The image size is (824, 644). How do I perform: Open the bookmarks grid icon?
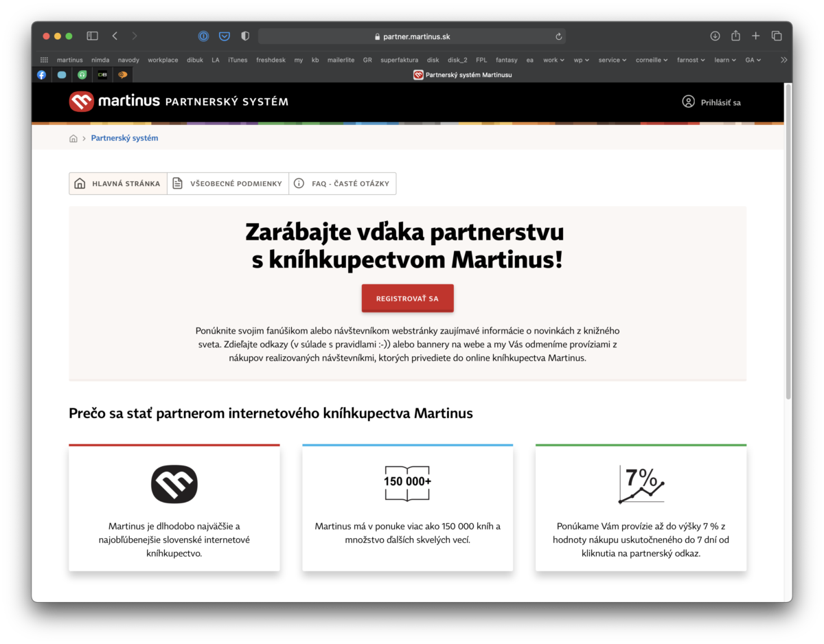click(44, 60)
